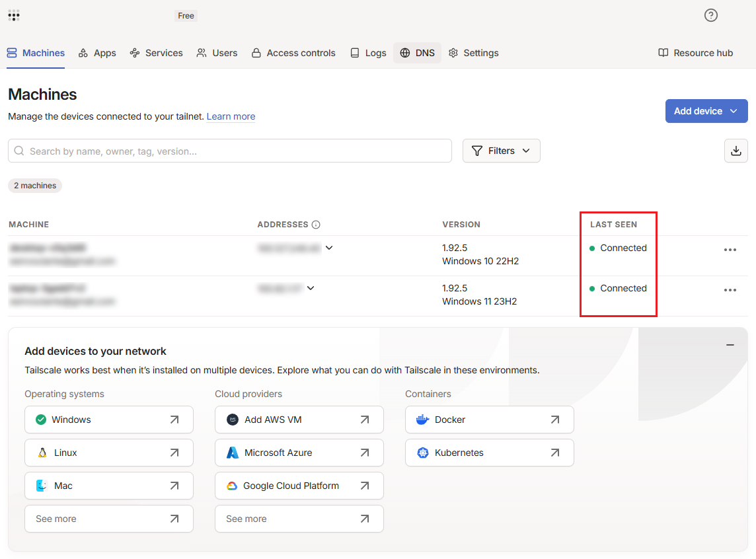
Task: Open the Resource hub link
Action: 696,53
